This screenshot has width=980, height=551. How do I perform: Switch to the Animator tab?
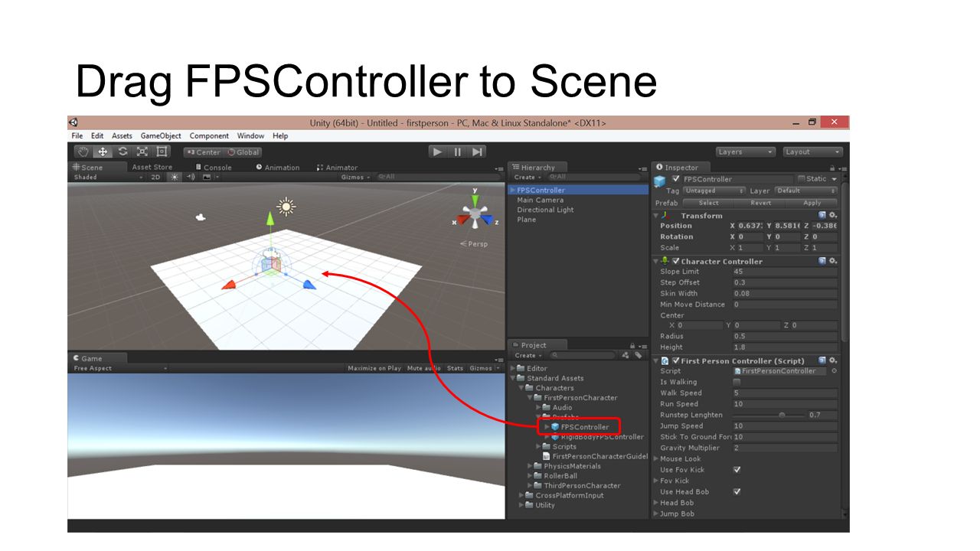(x=337, y=167)
